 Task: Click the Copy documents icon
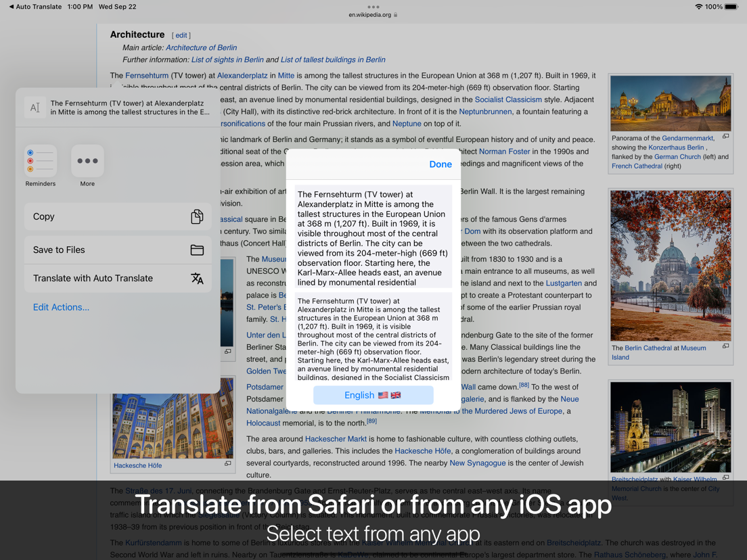point(197,216)
